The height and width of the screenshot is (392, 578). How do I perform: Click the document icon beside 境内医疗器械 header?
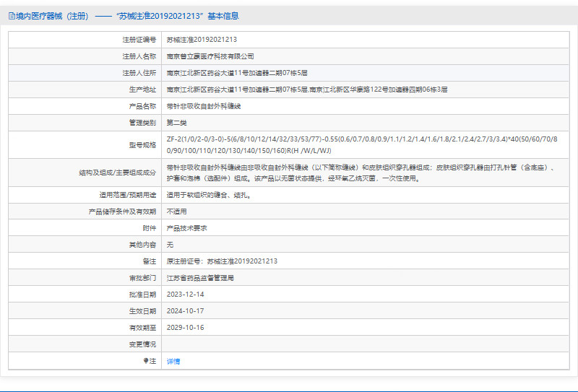tap(12, 16)
